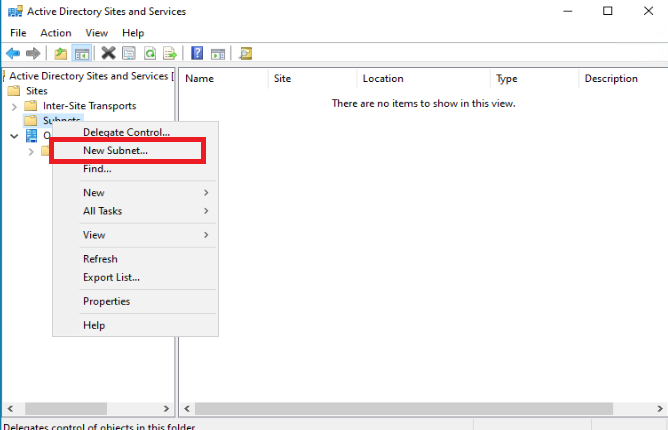Toggle Show/Hide Action Pane icon

coord(218,54)
